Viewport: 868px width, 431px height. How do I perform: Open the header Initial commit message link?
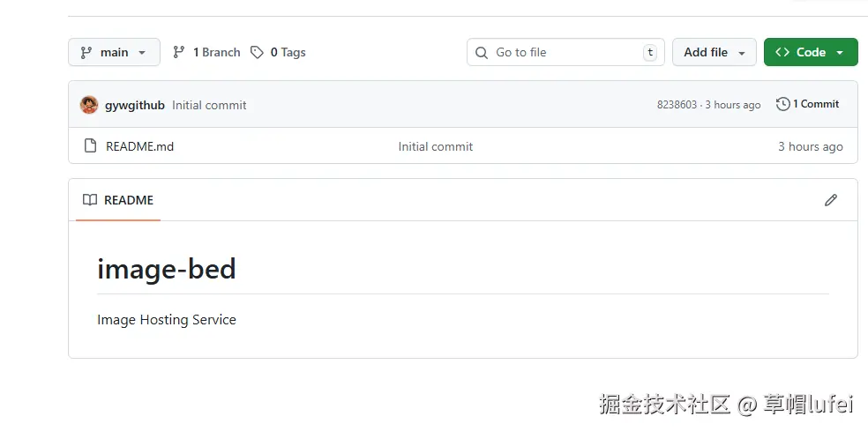pos(209,105)
